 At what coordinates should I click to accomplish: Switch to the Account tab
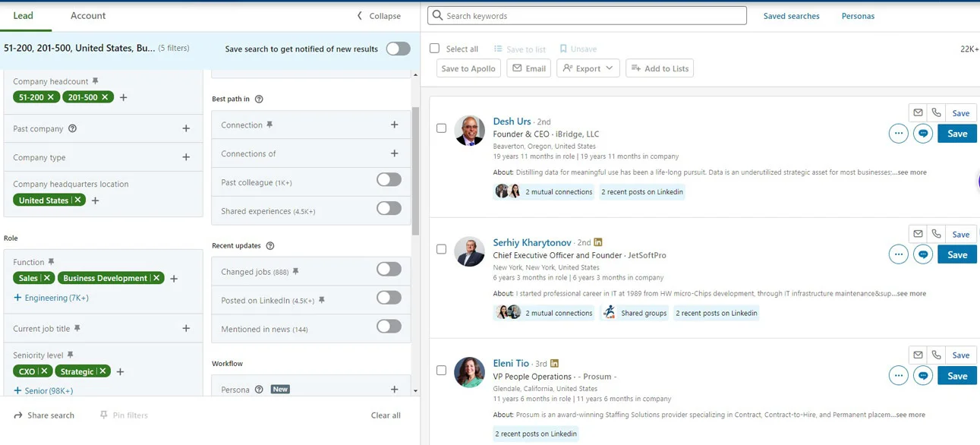tap(88, 15)
